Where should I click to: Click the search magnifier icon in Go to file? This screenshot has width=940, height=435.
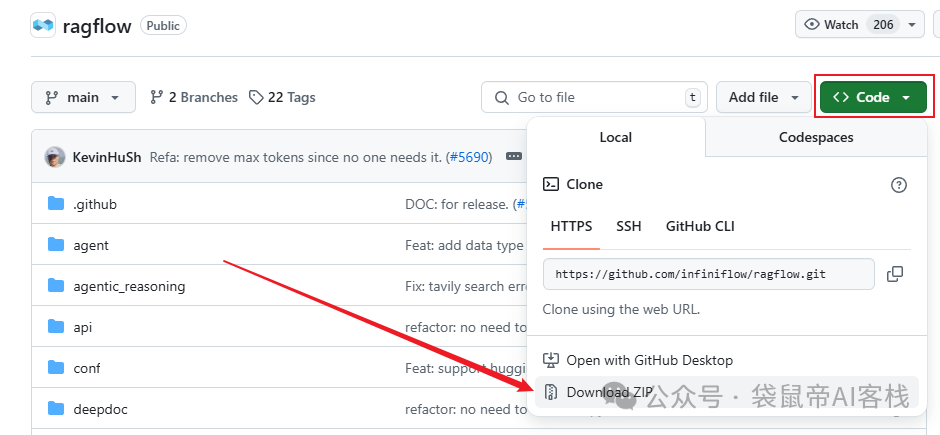502,97
